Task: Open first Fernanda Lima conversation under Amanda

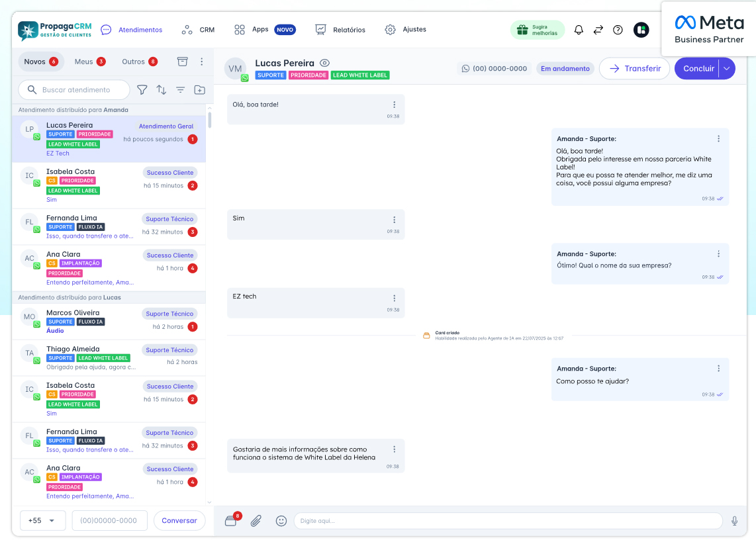Action: coord(109,226)
